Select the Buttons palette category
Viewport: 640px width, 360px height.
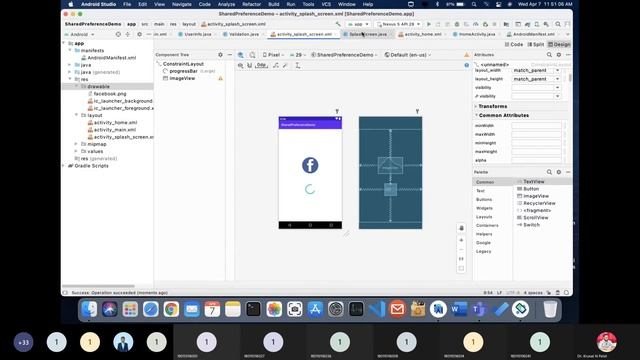(x=484, y=200)
